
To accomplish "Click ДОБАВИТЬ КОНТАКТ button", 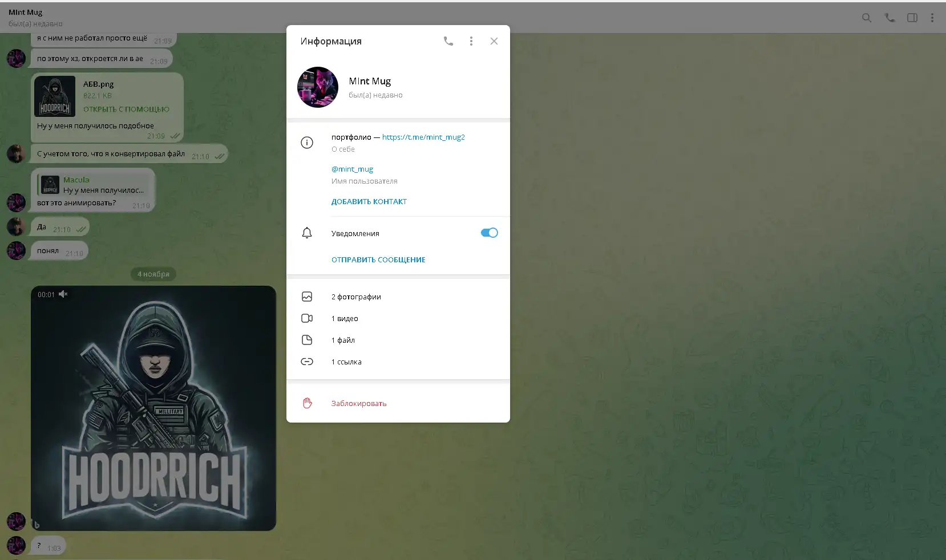I will [x=369, y=201].
